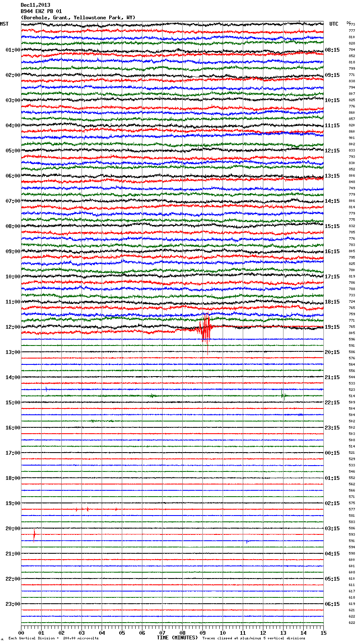Click the red spike on the 20:00 hour trace
The width and height of the screenshot is (357, 644).
tap(34, 535)
